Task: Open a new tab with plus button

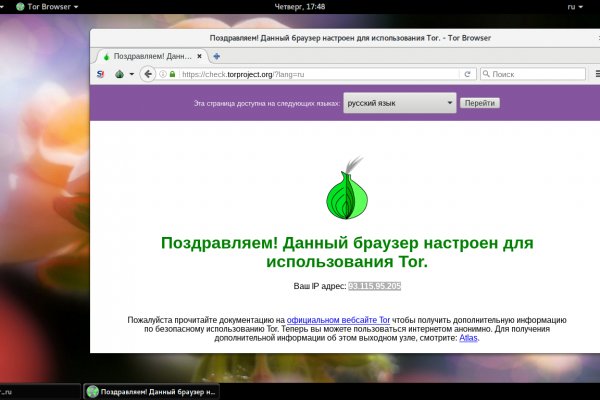Action: tap(217, 56)
